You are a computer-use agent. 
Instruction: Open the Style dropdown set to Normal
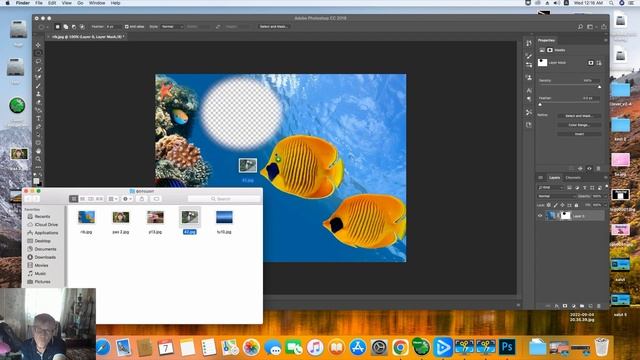pos(172,27)
